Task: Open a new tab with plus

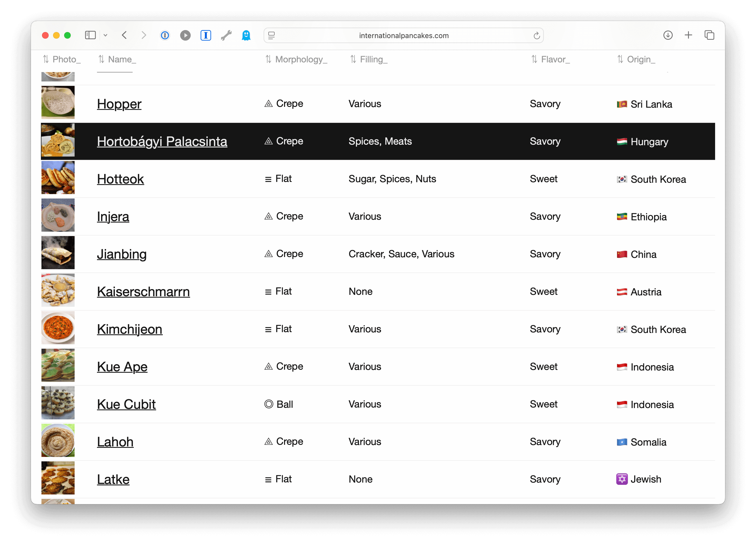Action: [688, 35]
